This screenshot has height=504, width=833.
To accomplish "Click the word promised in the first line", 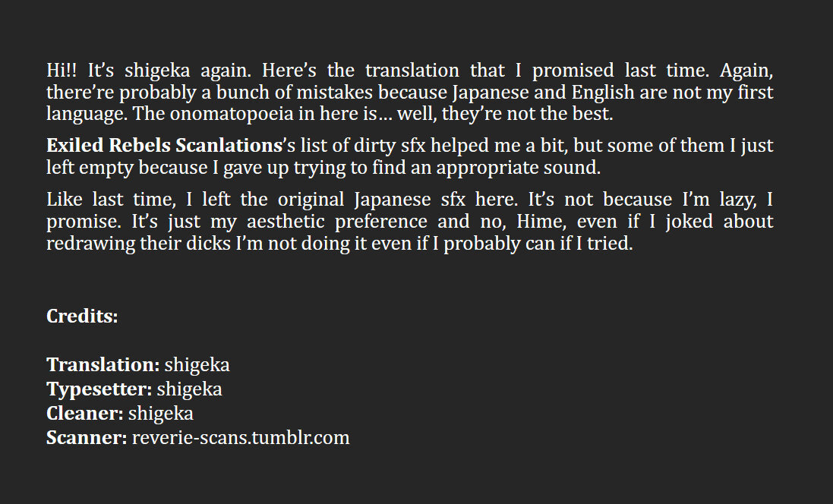I will [573, 71].
